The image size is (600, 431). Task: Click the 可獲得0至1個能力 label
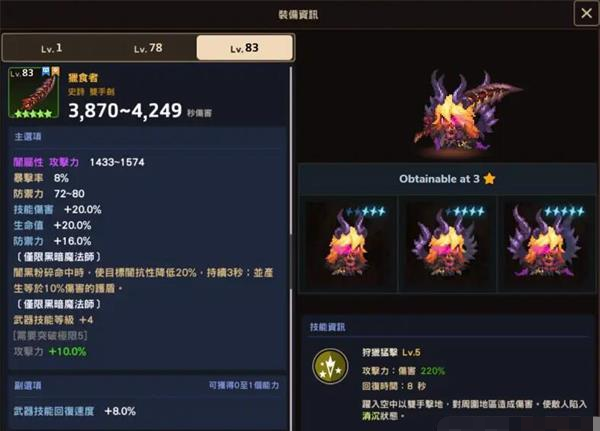[243, 385]
